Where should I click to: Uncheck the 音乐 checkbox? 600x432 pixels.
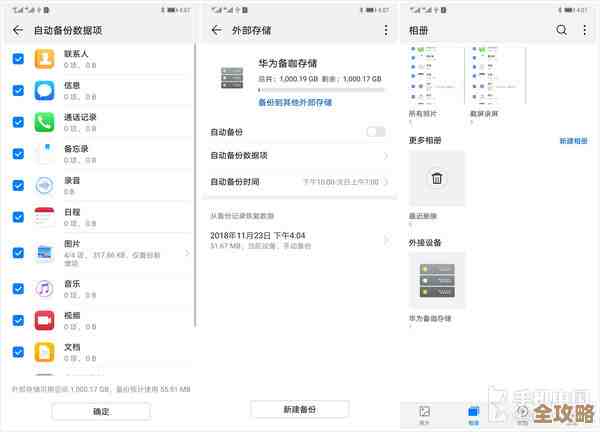pos(18,289)
